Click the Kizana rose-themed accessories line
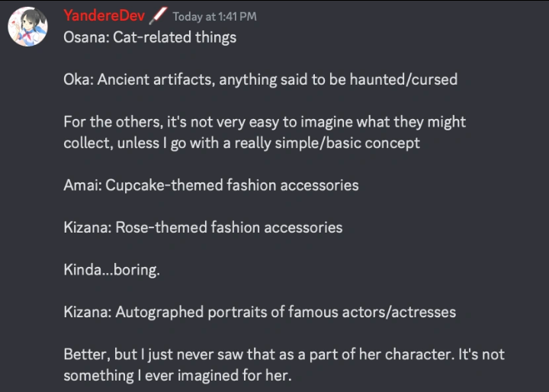549x392 pixels. [x=203, y=227]
